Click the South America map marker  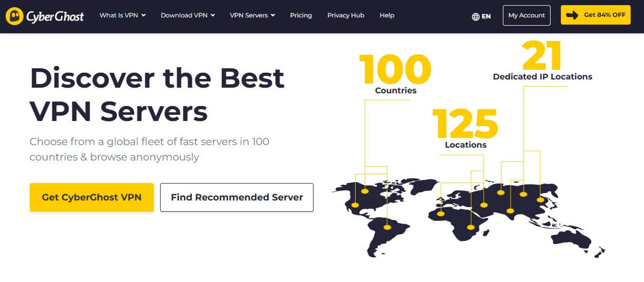click(x=387, y=227)
